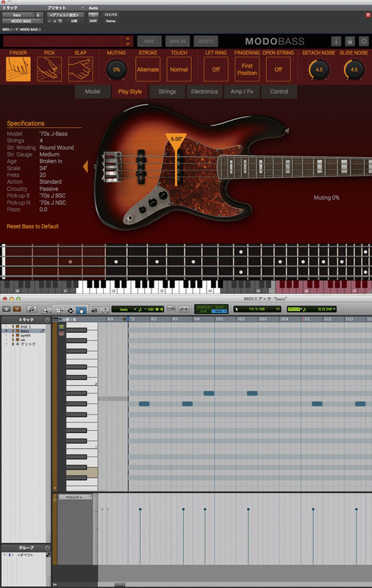Click the Solo S button in MIDI editor

tap(7, 309)
